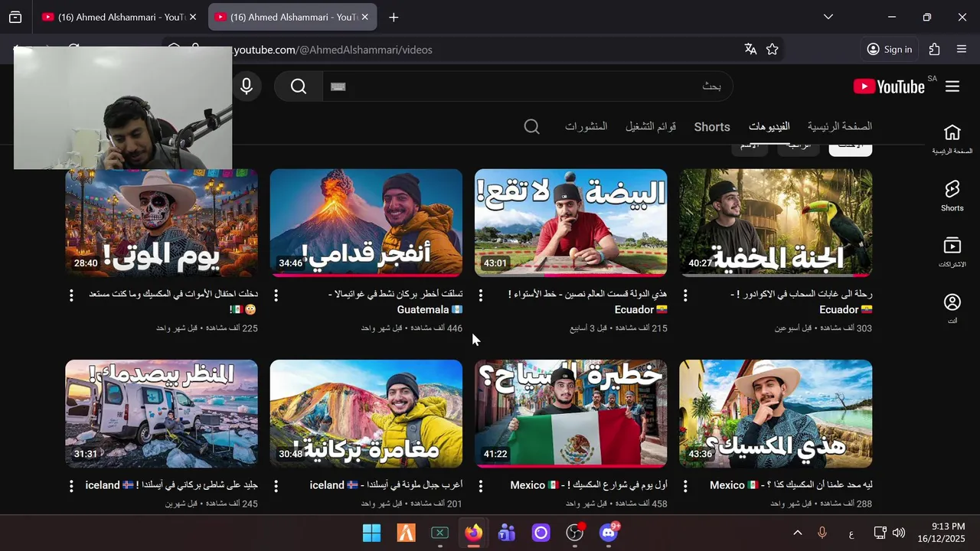Open options menu for Ecuador cloud forest video
Image resolution: width=980 pixels, height=551 pixels.
pyautogui.click(x=685, y=295)
